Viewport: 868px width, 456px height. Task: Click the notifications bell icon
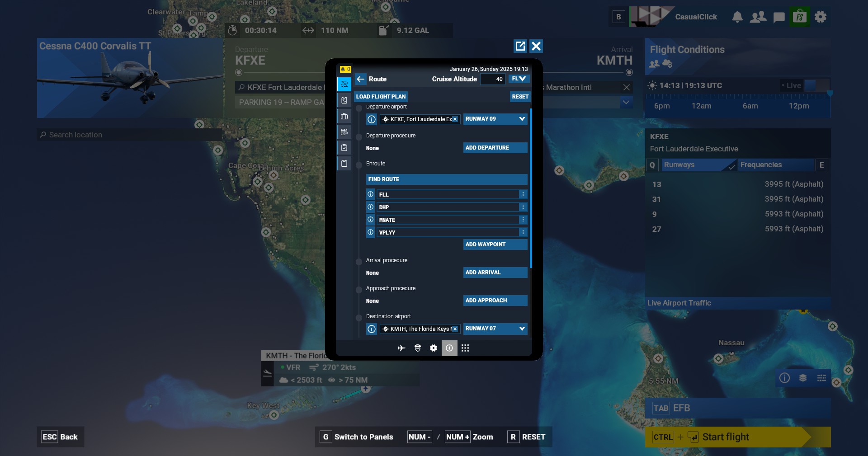click(737, 17)
